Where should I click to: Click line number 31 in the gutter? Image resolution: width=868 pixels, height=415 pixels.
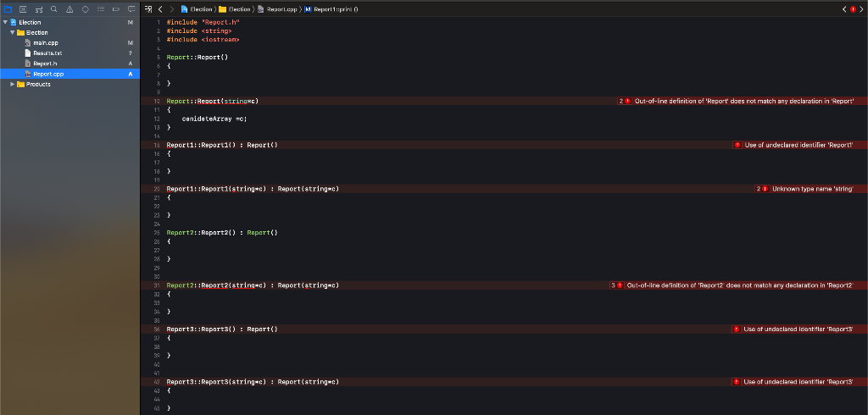click(157, 285)
